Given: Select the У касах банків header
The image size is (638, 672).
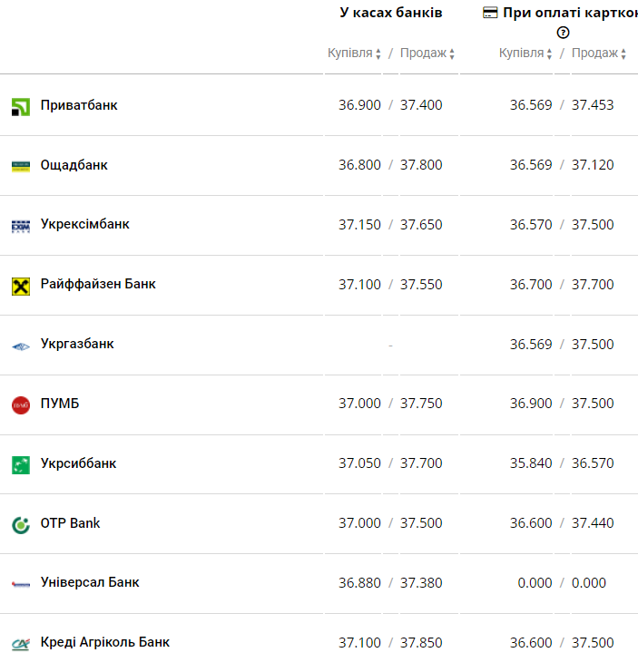Looking at the screenshot, I should point(390,13).
